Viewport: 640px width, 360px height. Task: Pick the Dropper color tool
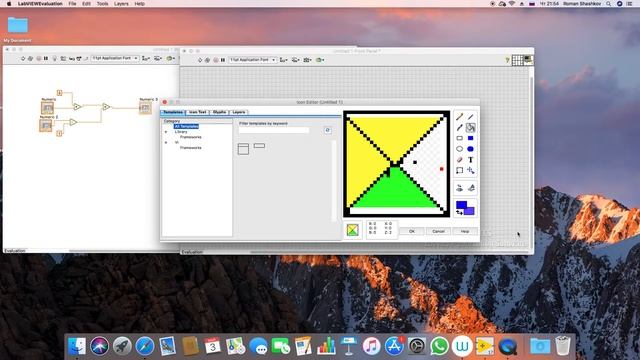point(460,128)
